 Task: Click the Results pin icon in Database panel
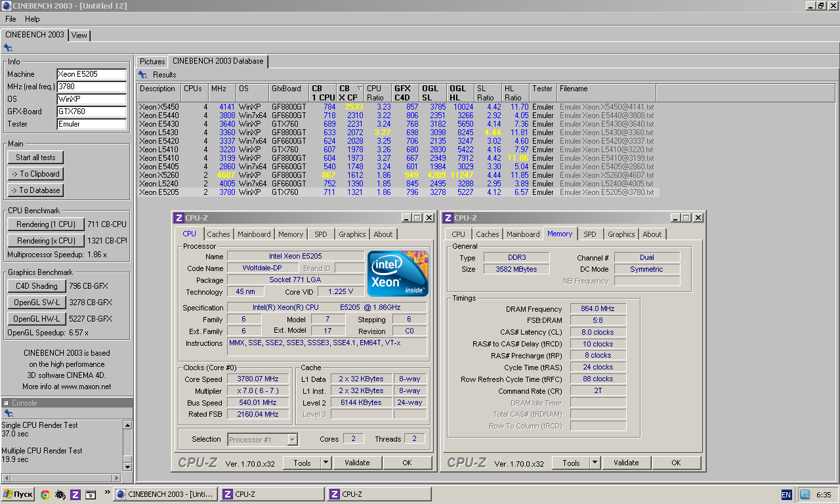click(144, 74)
